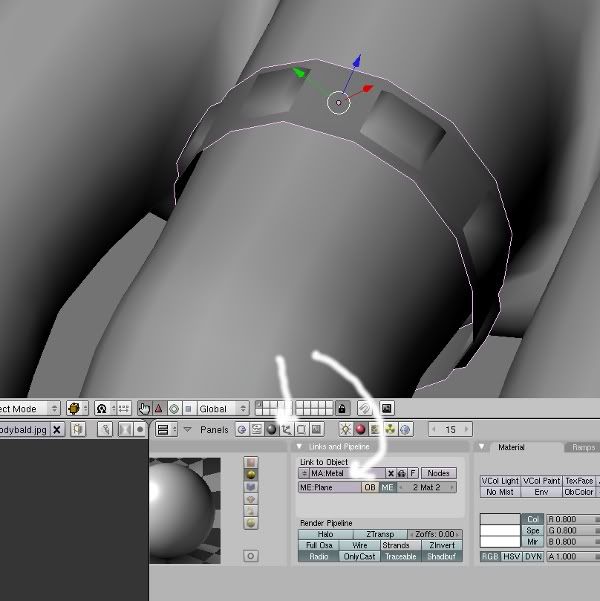
Task: Click the Col color swatch
Action: click(500, 519)
